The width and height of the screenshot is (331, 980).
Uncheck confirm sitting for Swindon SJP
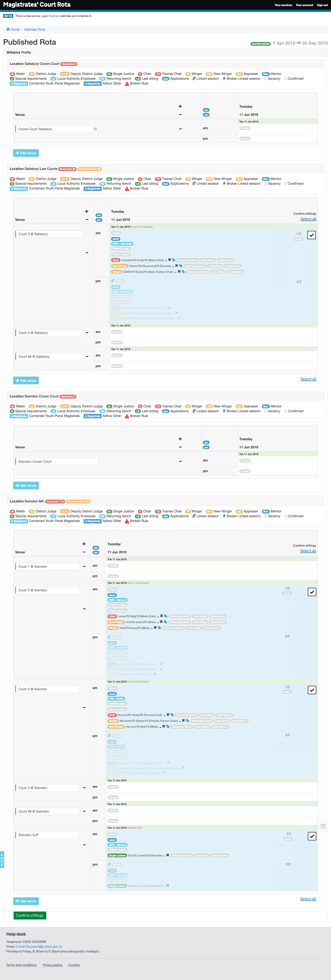(x=312, y=836)
